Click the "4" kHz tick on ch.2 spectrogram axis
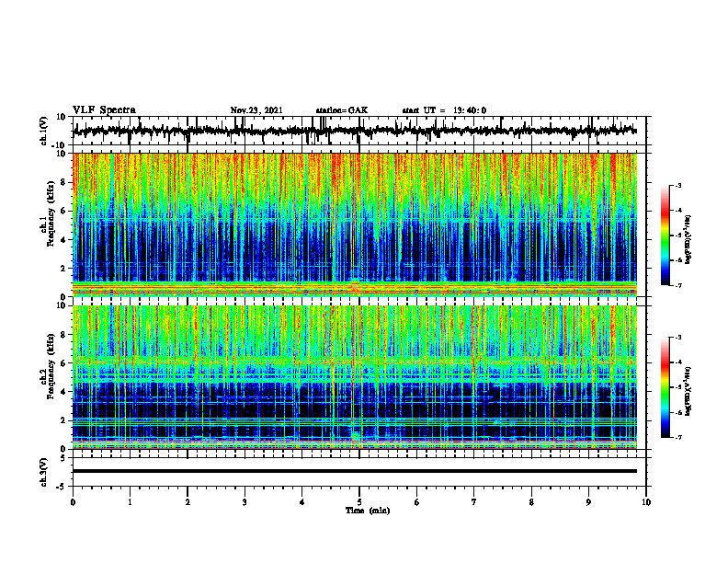 pyautogui.click(x=64, y=392)
